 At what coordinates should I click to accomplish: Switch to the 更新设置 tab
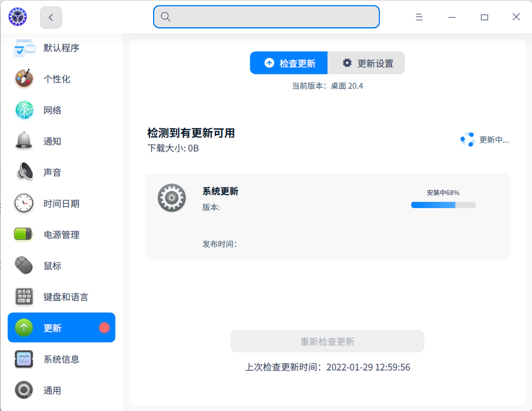366,62
